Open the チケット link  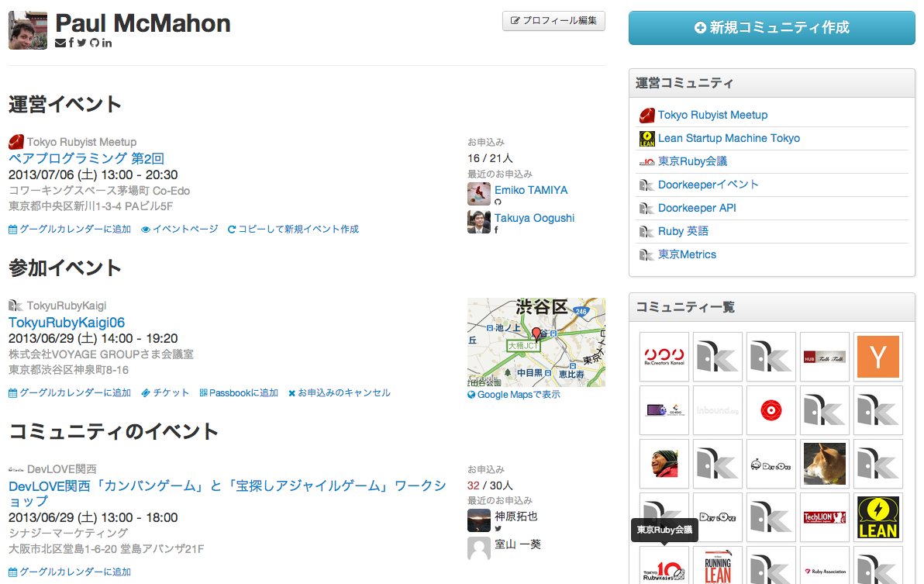[166, 393]
